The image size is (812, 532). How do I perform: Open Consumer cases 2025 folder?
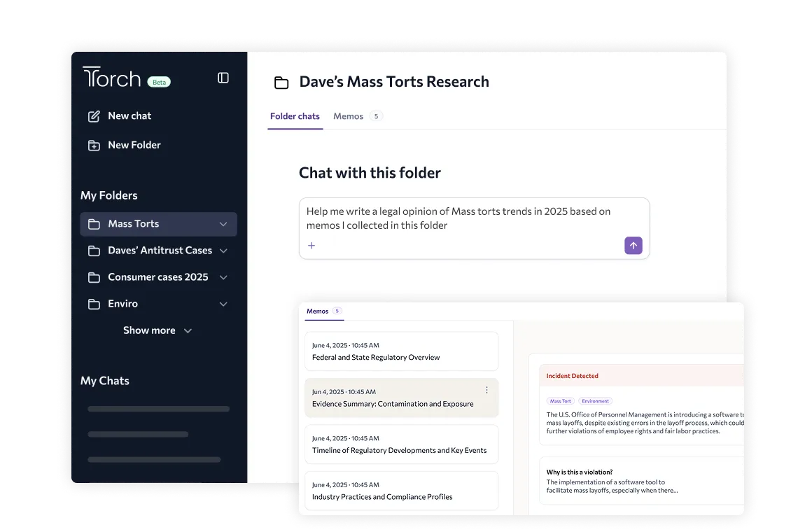(x=158, y=278)
